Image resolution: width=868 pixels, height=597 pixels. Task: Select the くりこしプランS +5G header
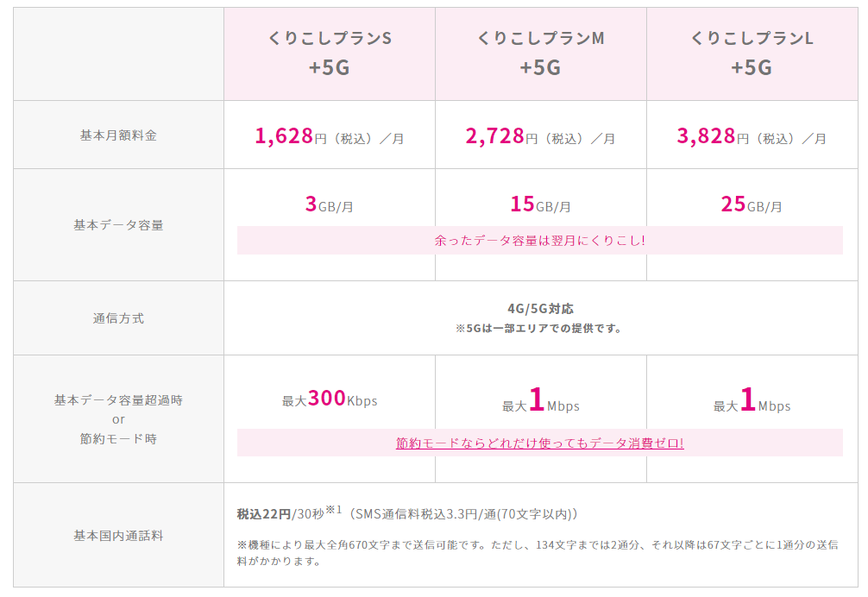[330, 53]
